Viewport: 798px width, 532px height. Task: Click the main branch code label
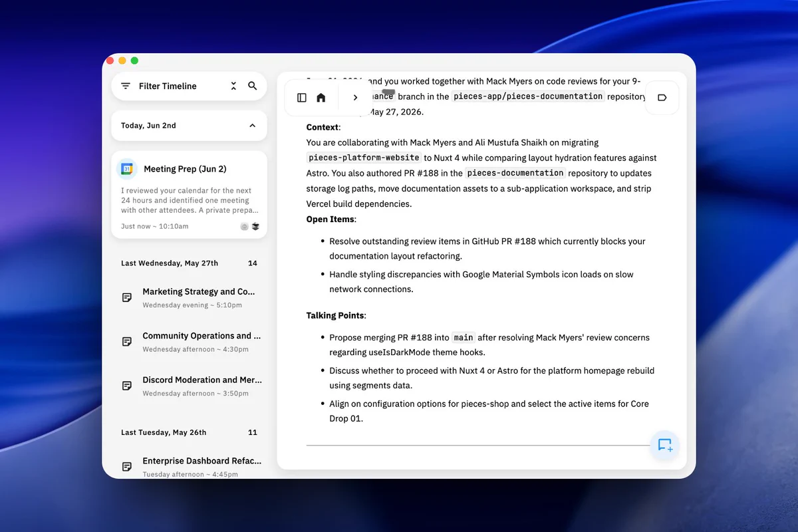[x=464, y=337]
